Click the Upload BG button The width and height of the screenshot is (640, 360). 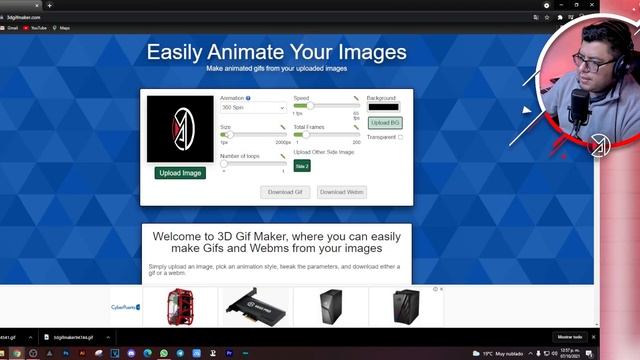coord(385,123)
